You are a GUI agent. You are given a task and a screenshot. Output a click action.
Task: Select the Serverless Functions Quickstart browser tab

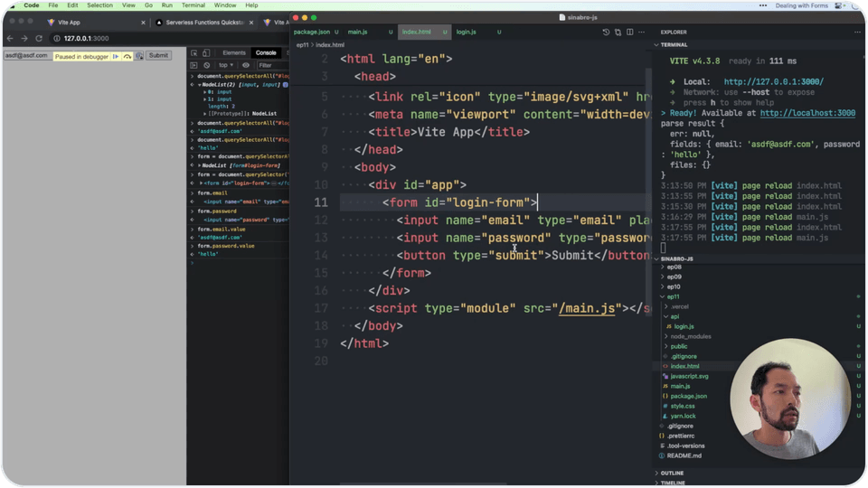203,23
